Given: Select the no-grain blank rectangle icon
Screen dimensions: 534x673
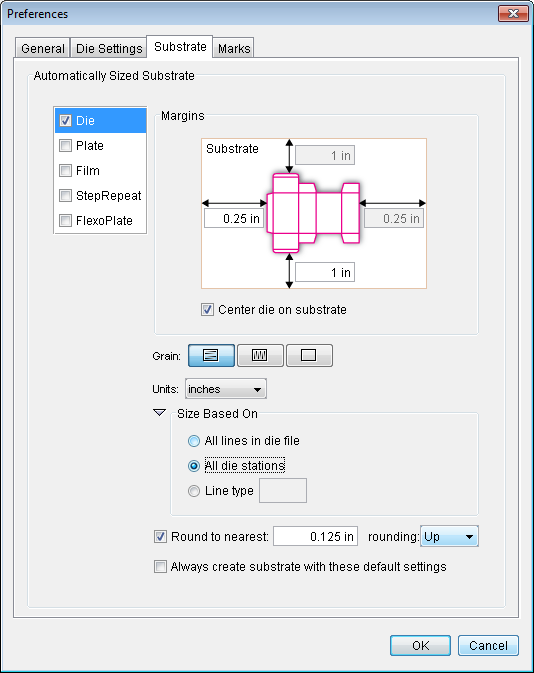Looking at the screenshot, I should [x=309, y=355].
